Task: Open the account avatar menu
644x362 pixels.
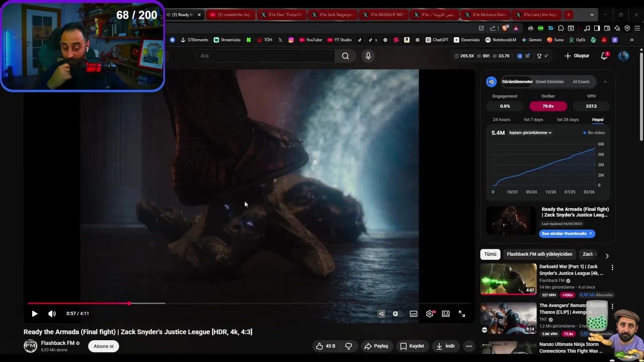Action: pos(623,56)
